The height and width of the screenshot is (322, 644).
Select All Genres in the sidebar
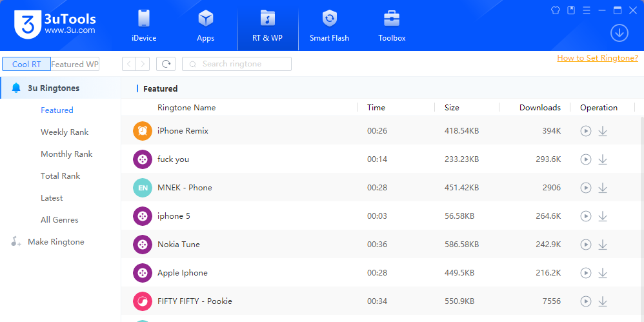[59, 220]
